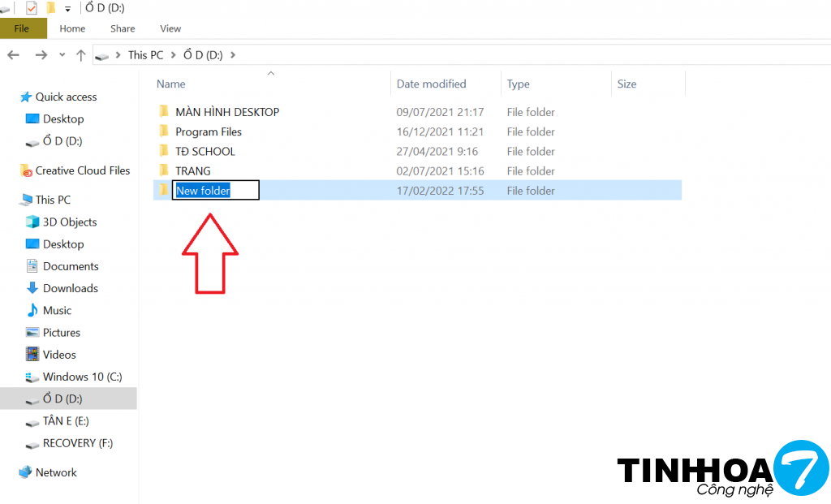Switch to the Home ribbon tab

tap(72, 28)
